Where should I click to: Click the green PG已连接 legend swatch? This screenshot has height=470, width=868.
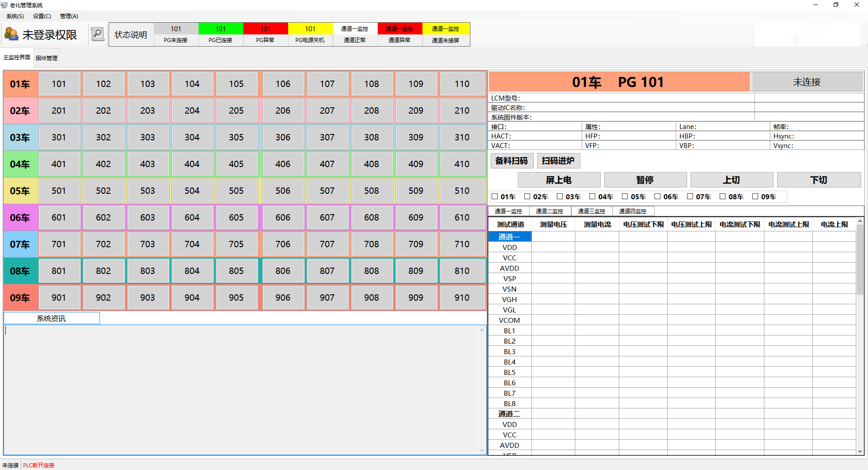coord(221,29)
